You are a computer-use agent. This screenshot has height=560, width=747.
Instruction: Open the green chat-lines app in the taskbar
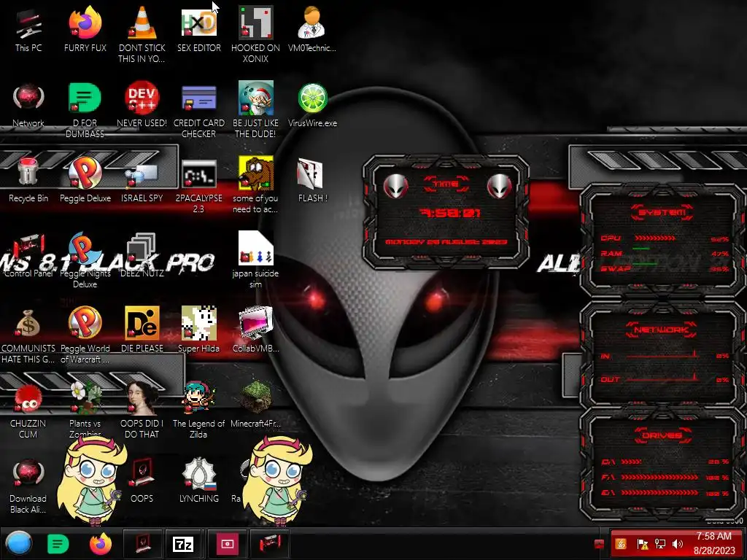(58, 544)
